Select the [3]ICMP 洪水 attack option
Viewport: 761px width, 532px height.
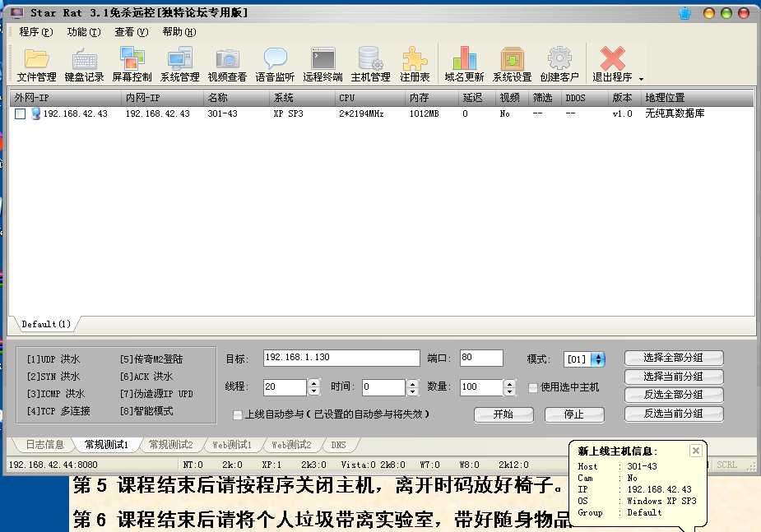pyautogui.click(x=56, y=394)
